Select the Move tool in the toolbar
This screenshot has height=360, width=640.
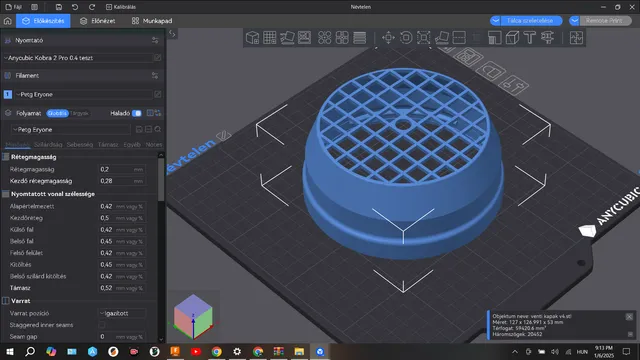(388, 38)
